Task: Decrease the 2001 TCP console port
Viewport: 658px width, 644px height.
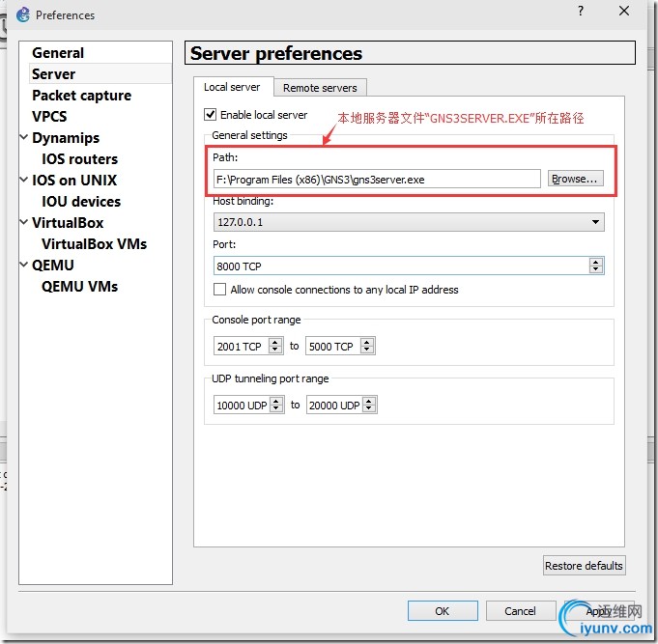Action: coord(275,350)
